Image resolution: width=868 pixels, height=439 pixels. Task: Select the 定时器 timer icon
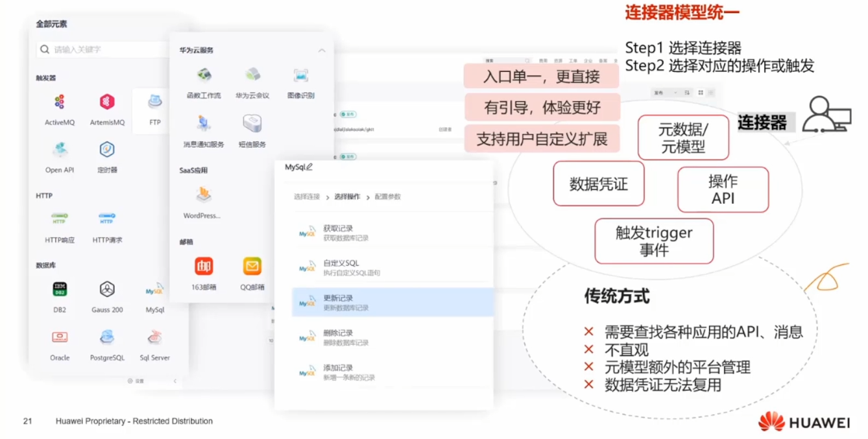tap(107, 150)
